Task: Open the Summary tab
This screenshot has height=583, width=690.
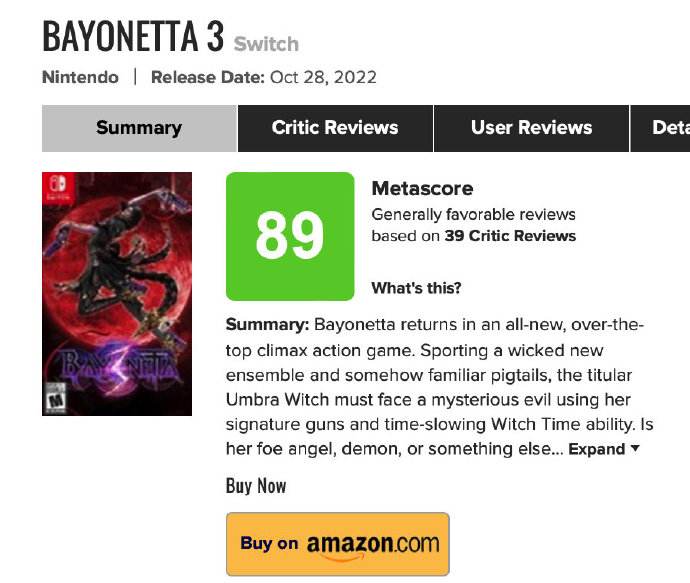Action: 139,128
